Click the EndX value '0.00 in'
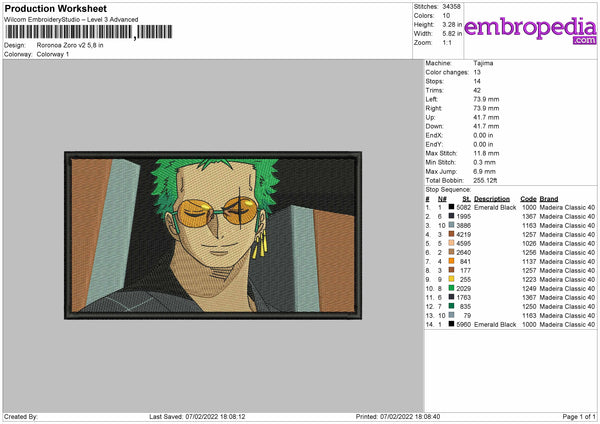600x424 pixels. (483, 135)
